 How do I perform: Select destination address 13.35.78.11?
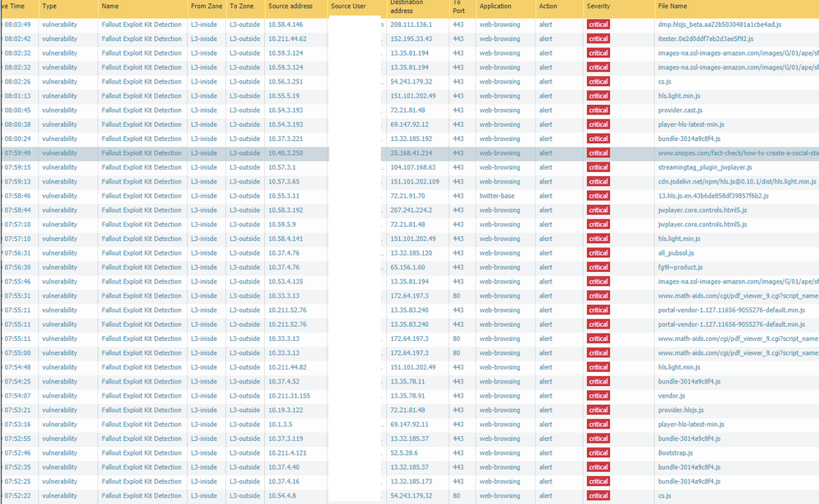tap(407, 381)
